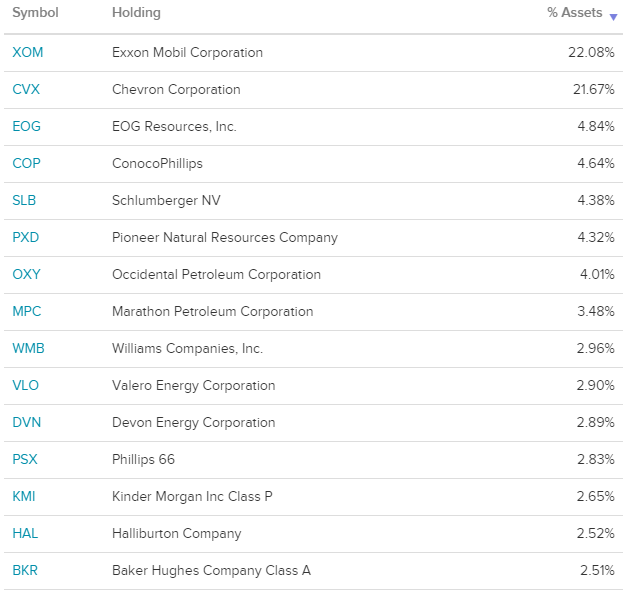Image resolution: width=624 pixels, height=592 pixels.
Task: Select the text Exxon Mobil Corporation
Action: 187,52
